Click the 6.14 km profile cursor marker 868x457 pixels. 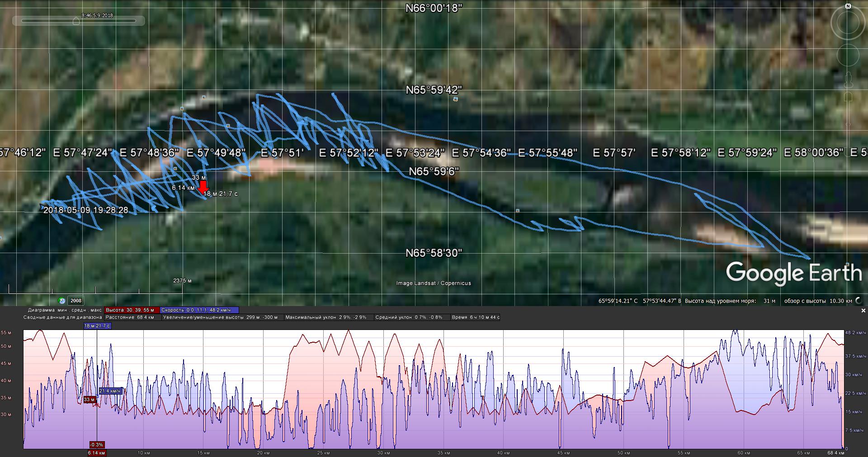pyautogui.click(x=97, y=452)
